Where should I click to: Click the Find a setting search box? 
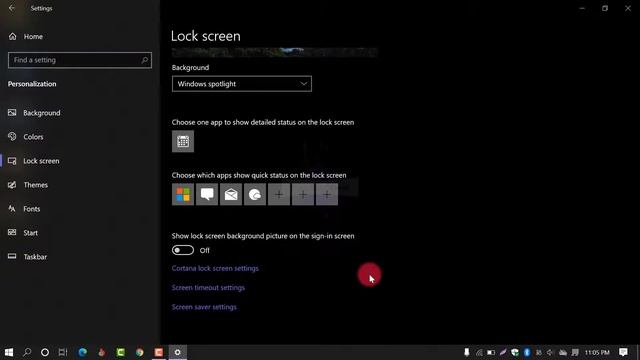click(x=80, y=60)
